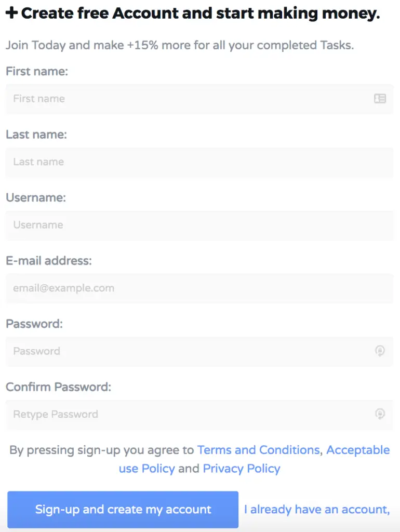Screen dimensions: 400x532
Task: Open the Terms and Conditions link
Action: coord(259,450)
